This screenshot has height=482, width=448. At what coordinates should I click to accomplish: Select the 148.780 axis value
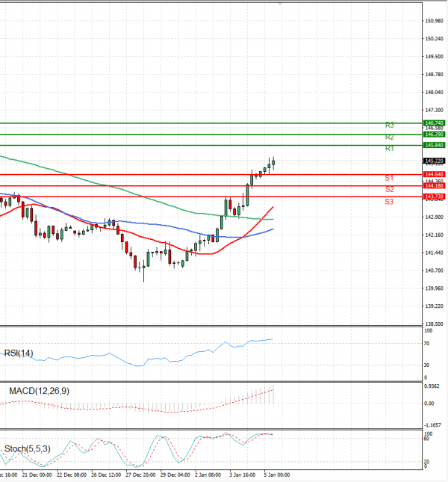coord(434,75)
